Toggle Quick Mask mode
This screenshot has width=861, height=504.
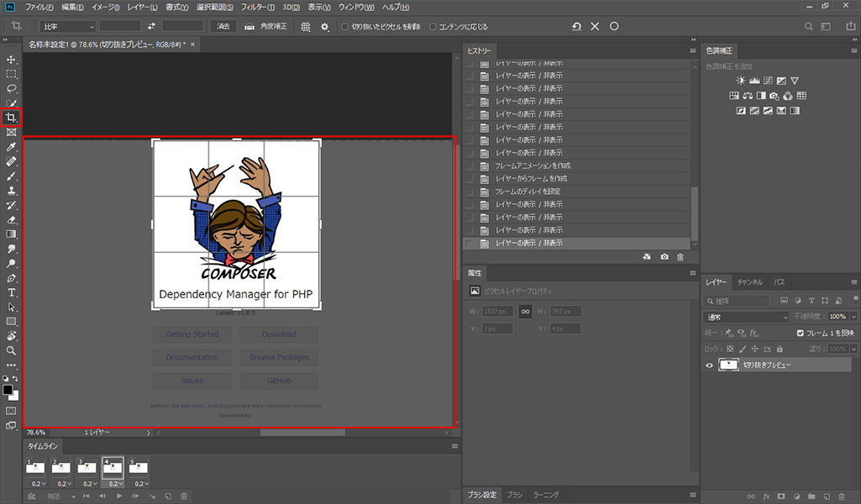pyautogui.click(x=11, y=411)
